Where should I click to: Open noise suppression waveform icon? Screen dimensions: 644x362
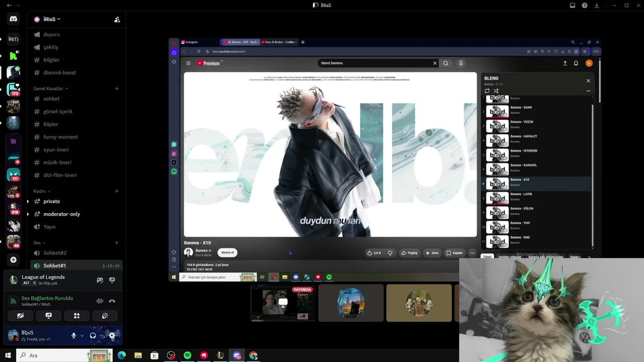coord(100,301)
